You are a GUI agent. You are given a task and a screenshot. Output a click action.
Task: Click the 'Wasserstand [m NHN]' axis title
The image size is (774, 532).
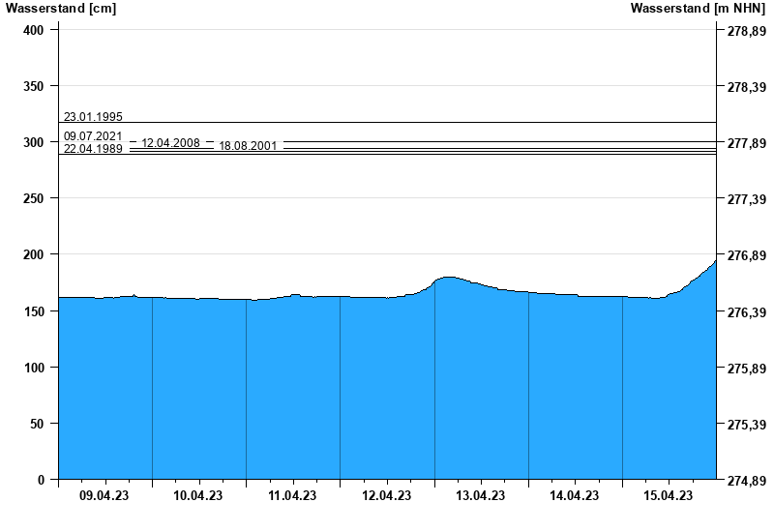coord(697,9)
